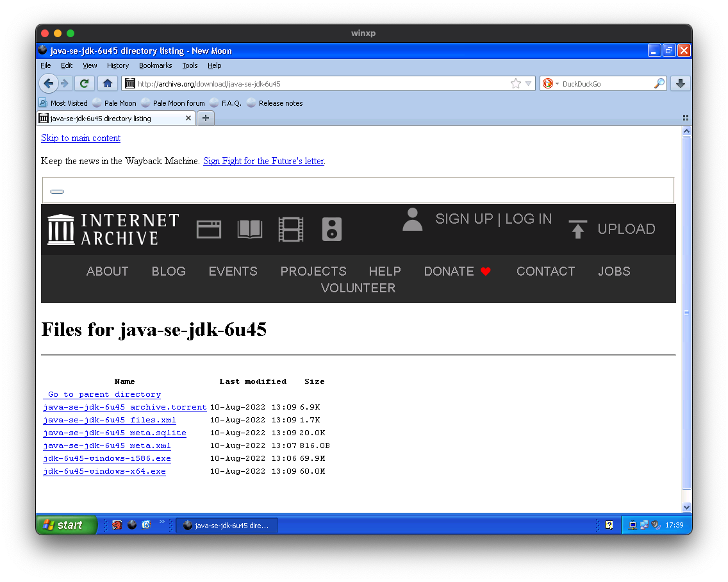Launch the red quick-launch icon beside Start

tap(117, 526)
